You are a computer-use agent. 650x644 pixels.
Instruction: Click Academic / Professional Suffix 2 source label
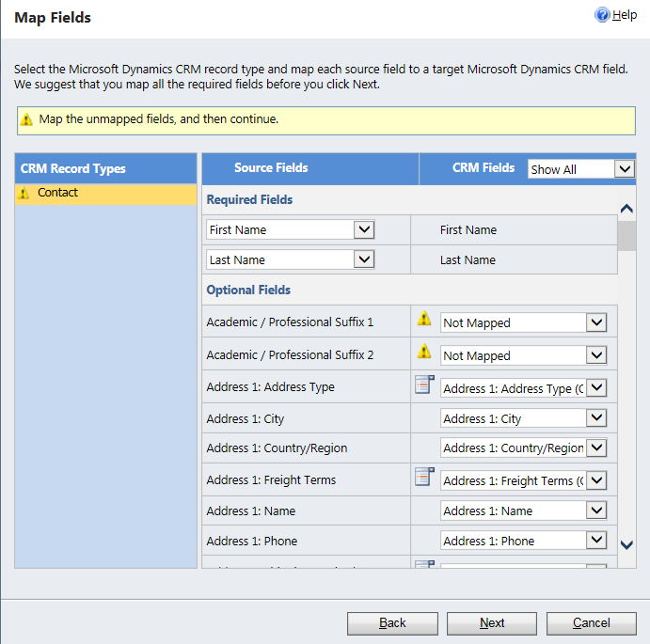tap(290, 355)
